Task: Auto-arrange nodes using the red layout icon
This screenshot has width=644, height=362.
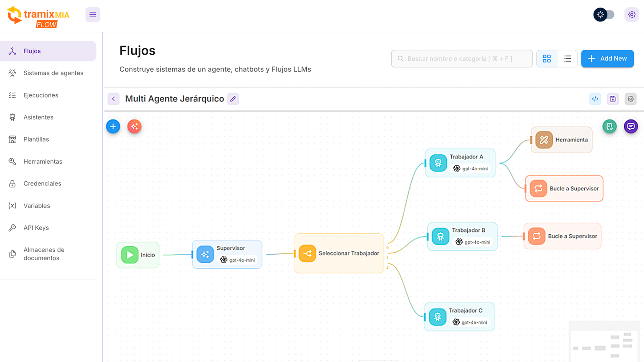Action: tap(134, 126)
